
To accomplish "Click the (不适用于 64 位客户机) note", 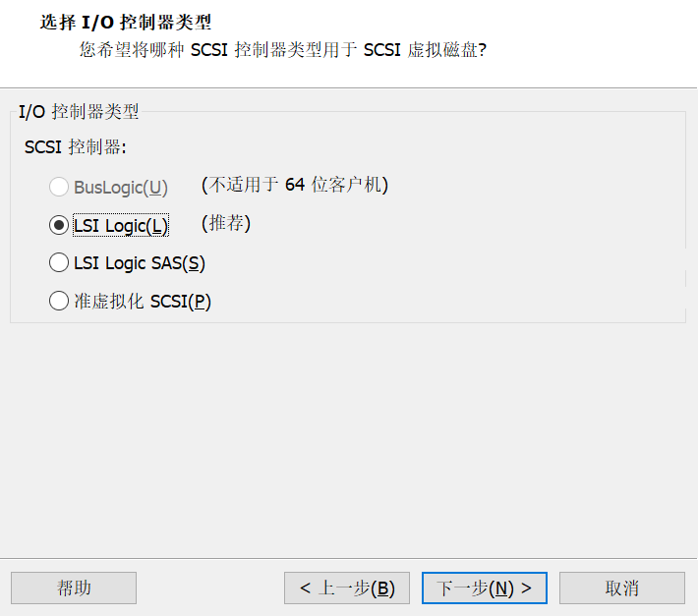I will click(295, 185).
